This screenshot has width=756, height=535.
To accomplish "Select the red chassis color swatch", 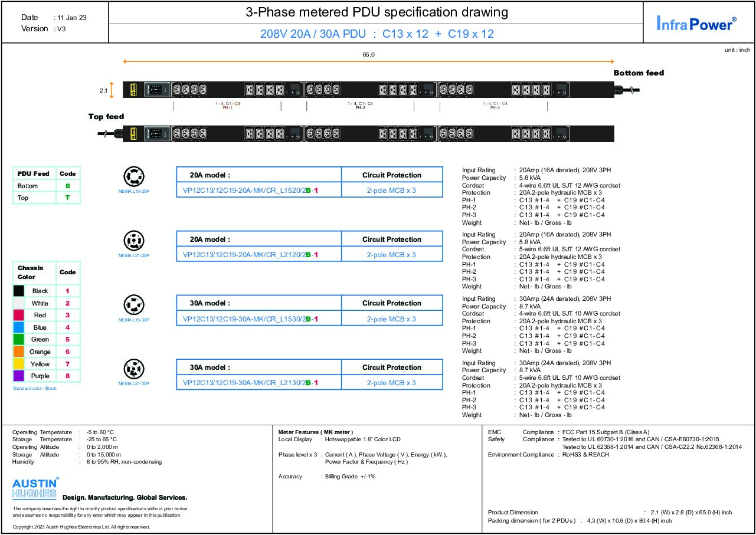I will point(19,315).
